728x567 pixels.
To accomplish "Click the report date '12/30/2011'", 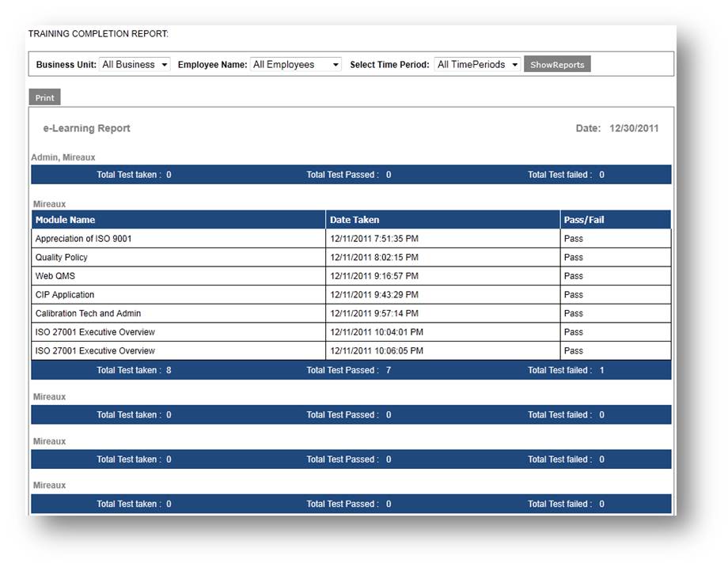I will pyautogui.click(x=634, y=129).
